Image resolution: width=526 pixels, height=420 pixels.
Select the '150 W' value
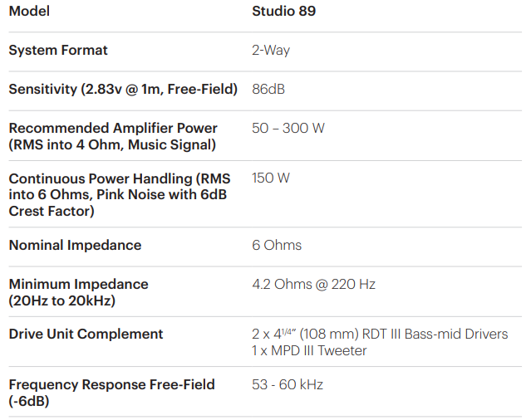pos(271,178)
